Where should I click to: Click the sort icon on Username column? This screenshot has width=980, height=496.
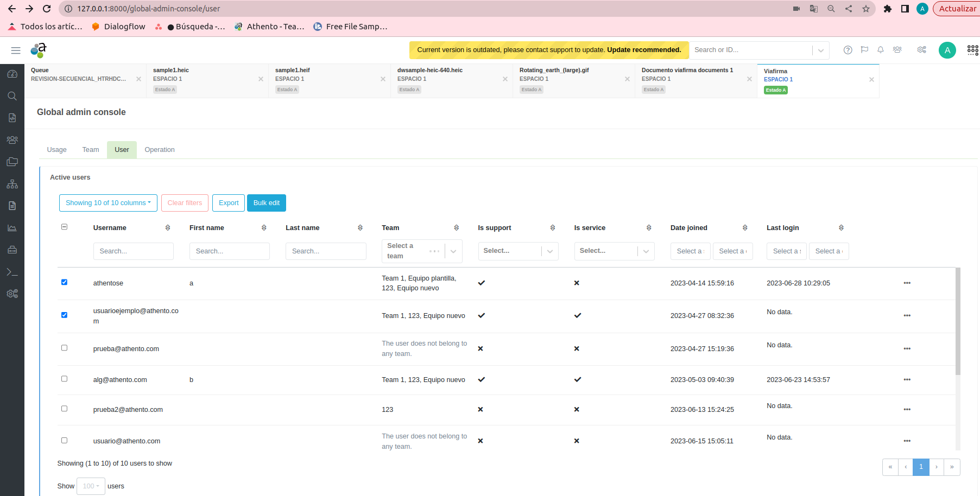pos(168,228)
